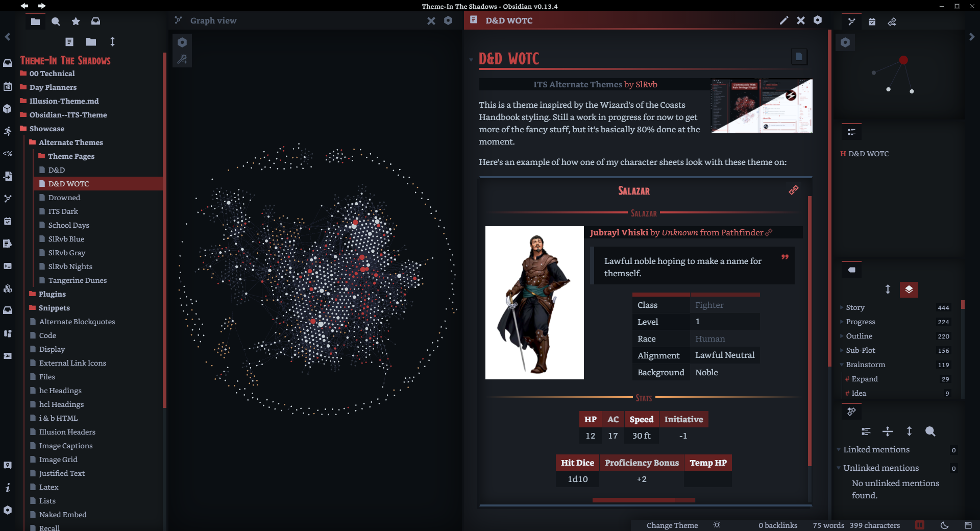Open the ITS theme preview thumbnail
980x531 pixels.
(x=762, y=106)
